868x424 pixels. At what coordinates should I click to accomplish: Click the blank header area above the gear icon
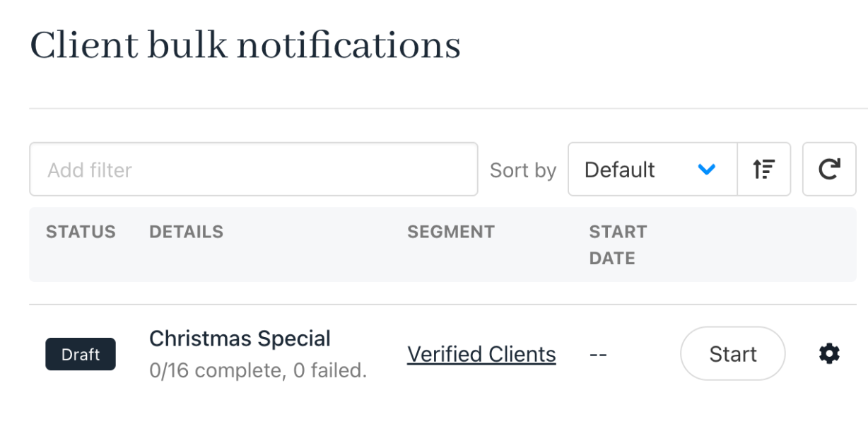click(829, 245)
